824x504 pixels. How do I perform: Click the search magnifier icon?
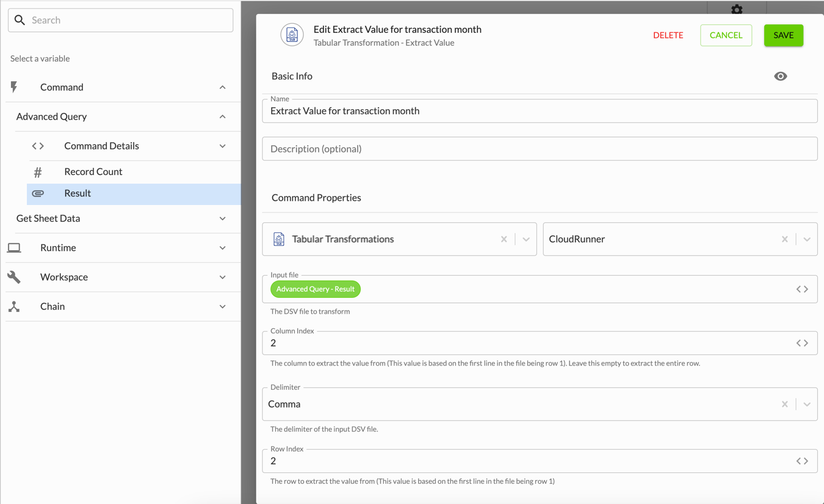click(20, 20)
